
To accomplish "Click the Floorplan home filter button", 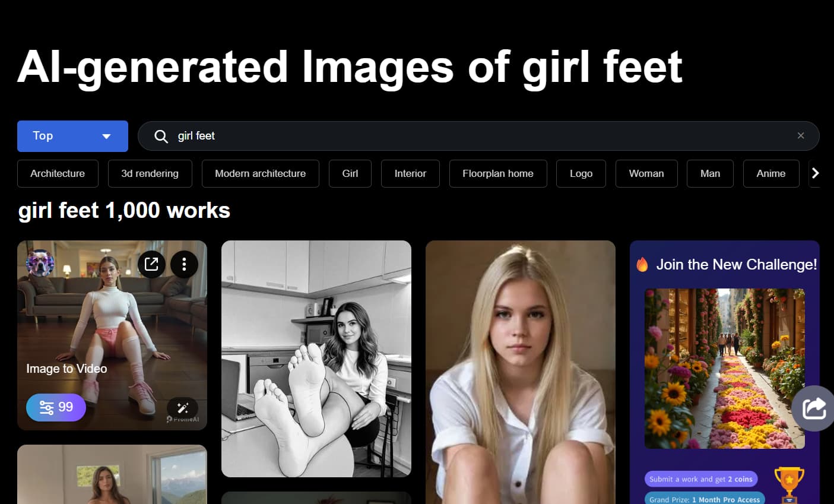I will click(x=498, y=173).
